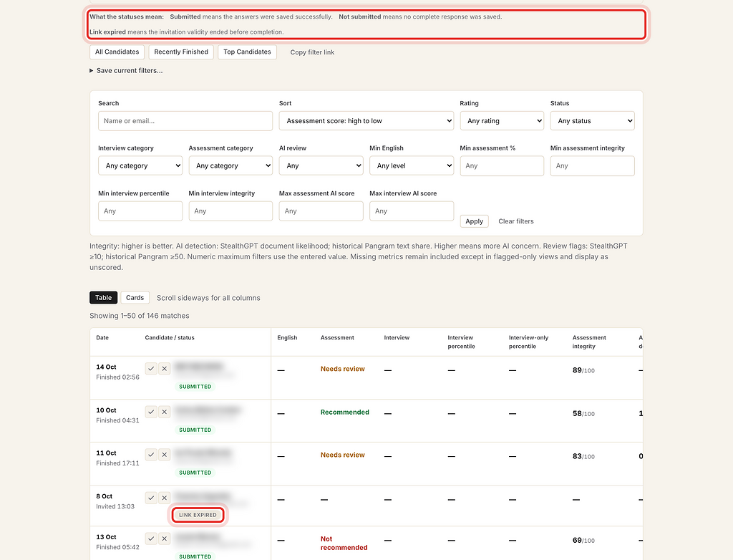Image resolution: width=733 pixels, height=560 pixels.
Task: Click the 58/100 assessment integrity value
Action: pyautogui.click(x=583, y=414)
